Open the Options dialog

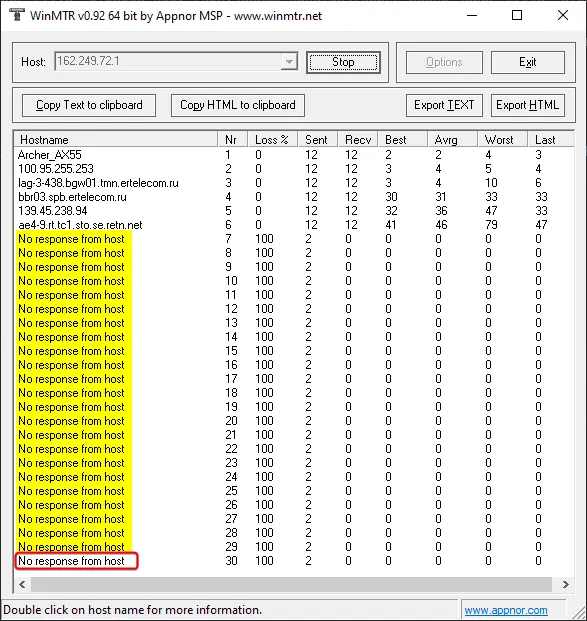tap(444, 62)
